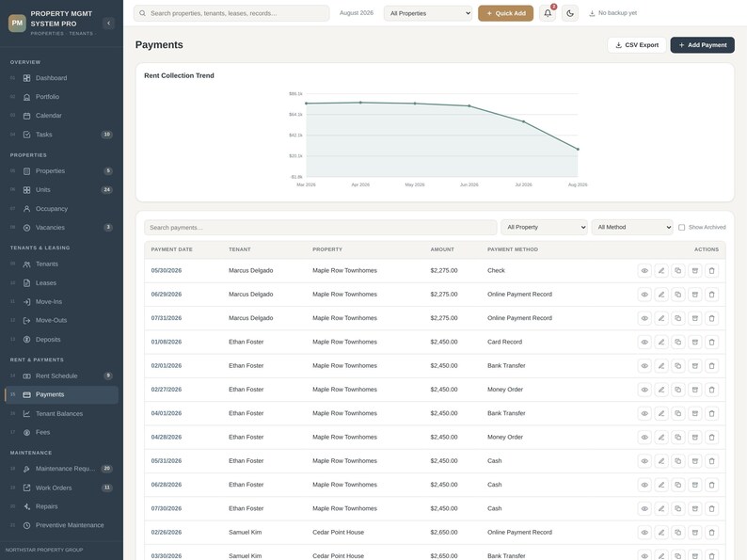Delete the 05/30/2026 Marcus Delgado payment
747x560 pixels.
click(x=712, y=271)
